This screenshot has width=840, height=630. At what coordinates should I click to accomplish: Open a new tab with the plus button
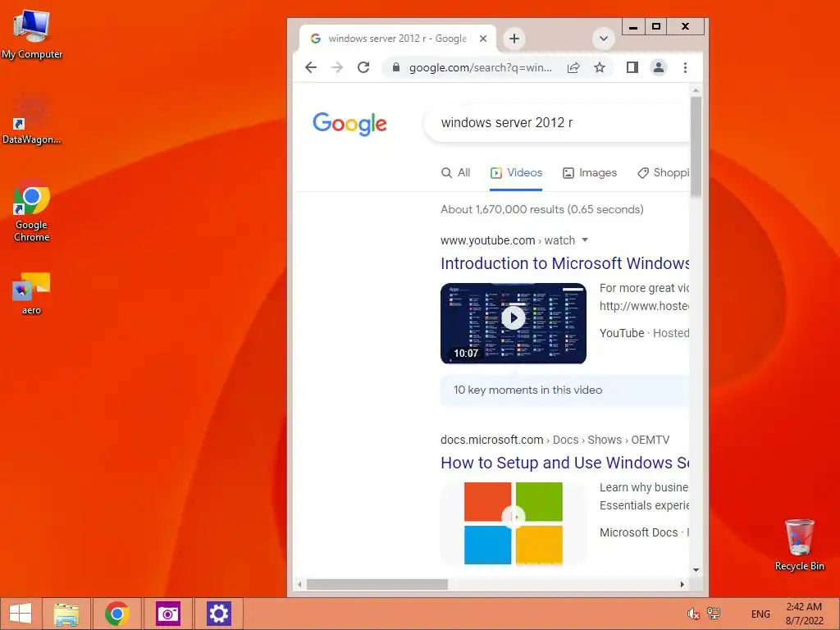tap(514, 39)
